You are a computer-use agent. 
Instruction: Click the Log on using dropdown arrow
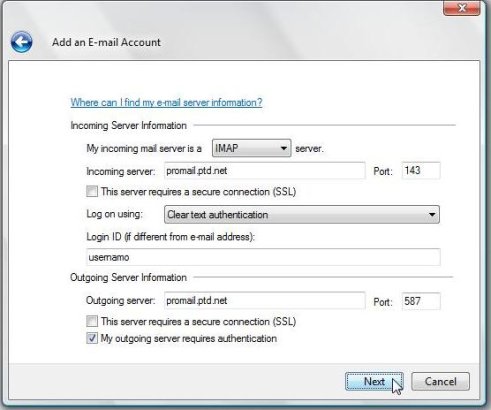(432, 214)
